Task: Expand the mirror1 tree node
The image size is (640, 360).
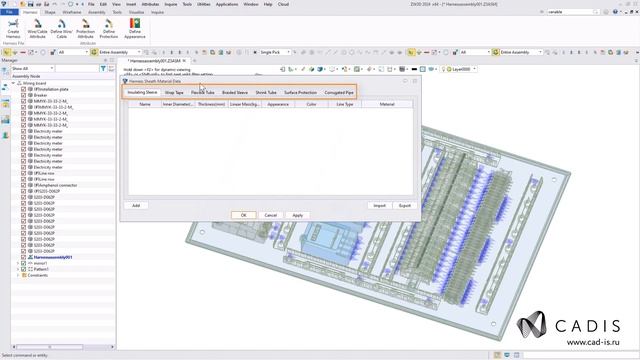Action: (18, 263)
